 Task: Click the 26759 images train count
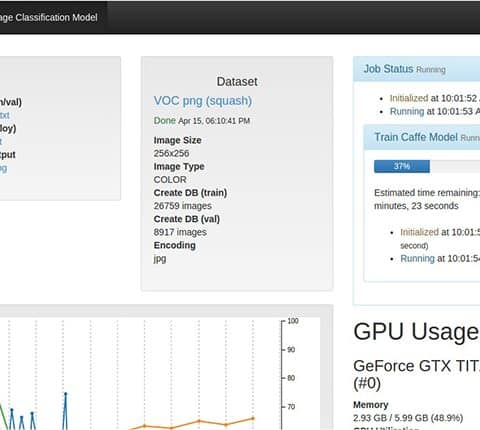pyautogui.click(x=183, y=206)
